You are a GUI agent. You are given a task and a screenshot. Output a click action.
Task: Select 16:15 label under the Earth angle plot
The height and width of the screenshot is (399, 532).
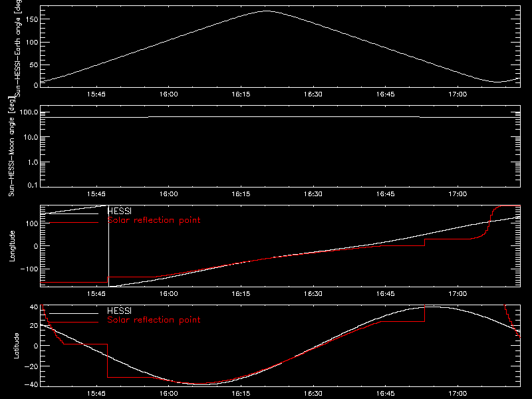coord(241,94)
